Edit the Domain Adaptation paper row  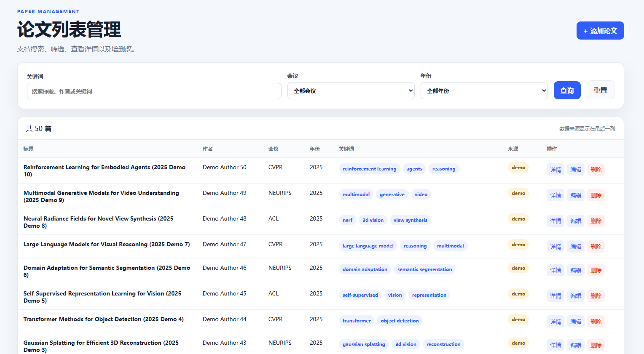(x=576, y=270)
